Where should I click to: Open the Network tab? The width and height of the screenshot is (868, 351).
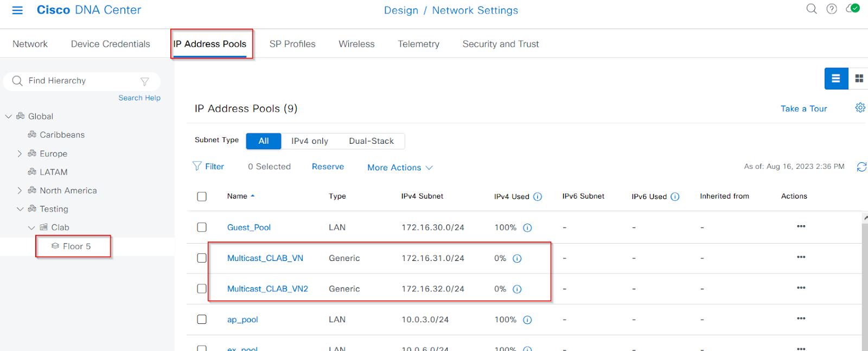coord(30,44)
